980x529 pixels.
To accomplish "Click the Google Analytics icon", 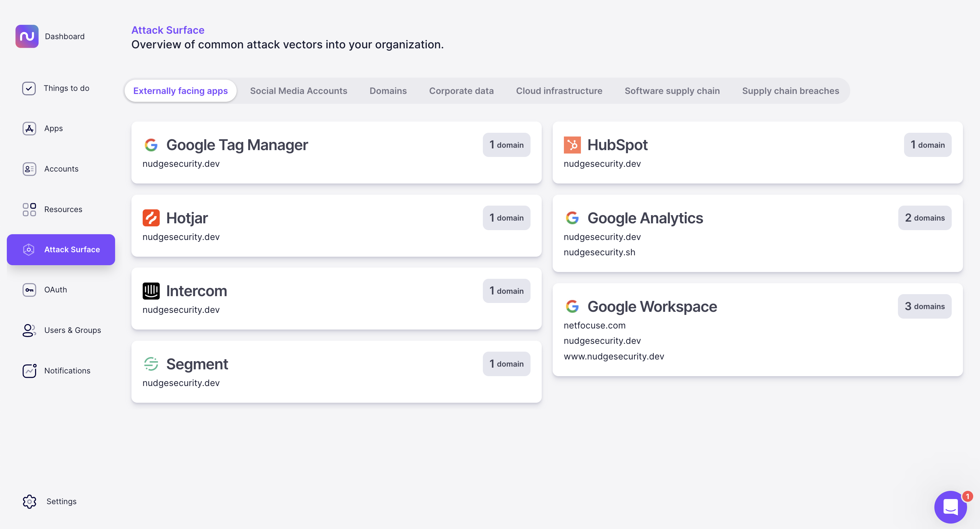I will tap(572, 218).
